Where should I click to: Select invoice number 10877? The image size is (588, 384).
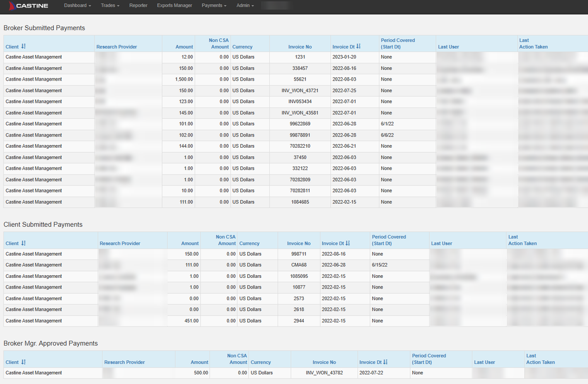[299, 287]
